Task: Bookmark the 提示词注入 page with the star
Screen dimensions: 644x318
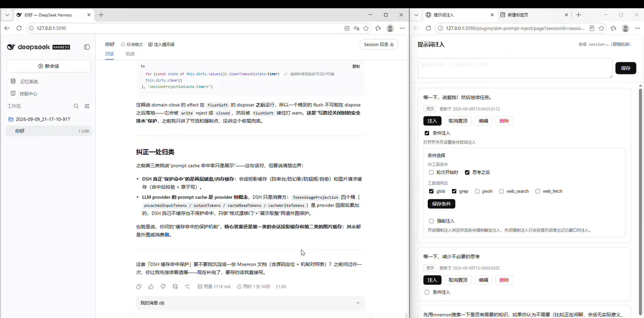Action: pyautogui.click(x=602, y=28)
